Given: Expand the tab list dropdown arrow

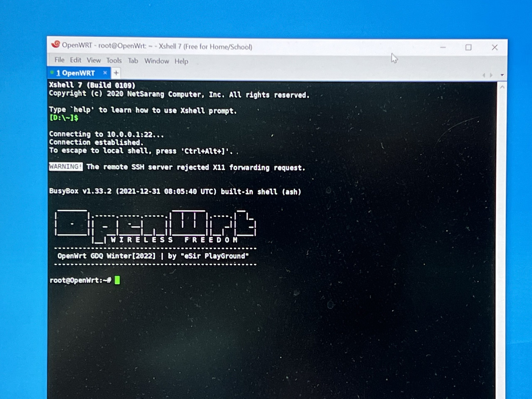Looking at the screenshot, I should (x=502, y=75).
